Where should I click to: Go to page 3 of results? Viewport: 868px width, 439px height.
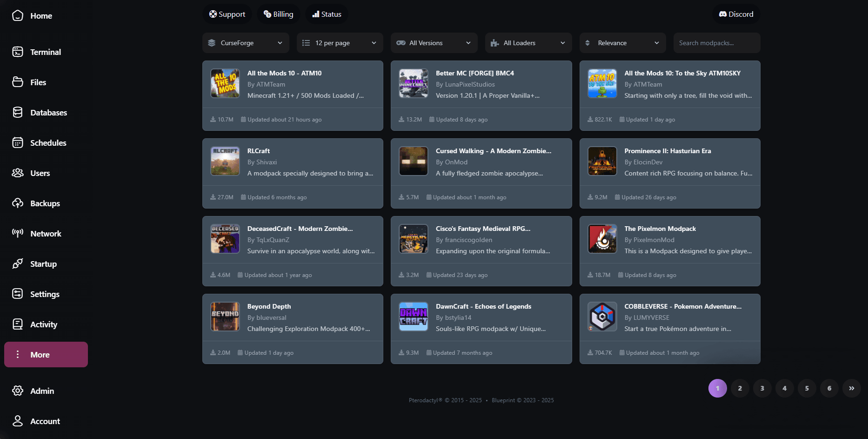tap(762, 388)
